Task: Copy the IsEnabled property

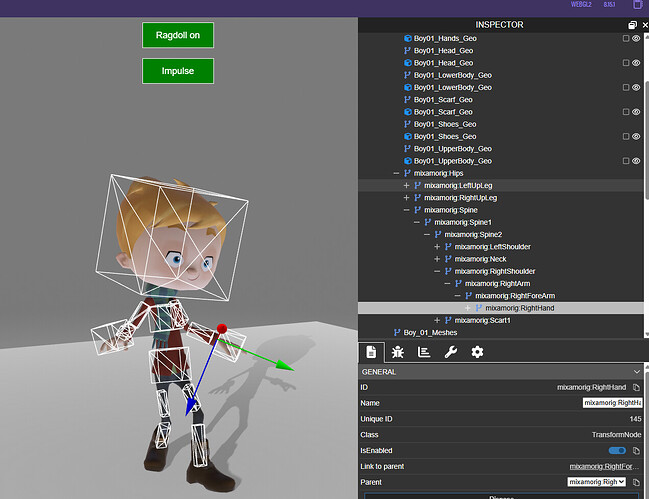Action: [636, 451]
